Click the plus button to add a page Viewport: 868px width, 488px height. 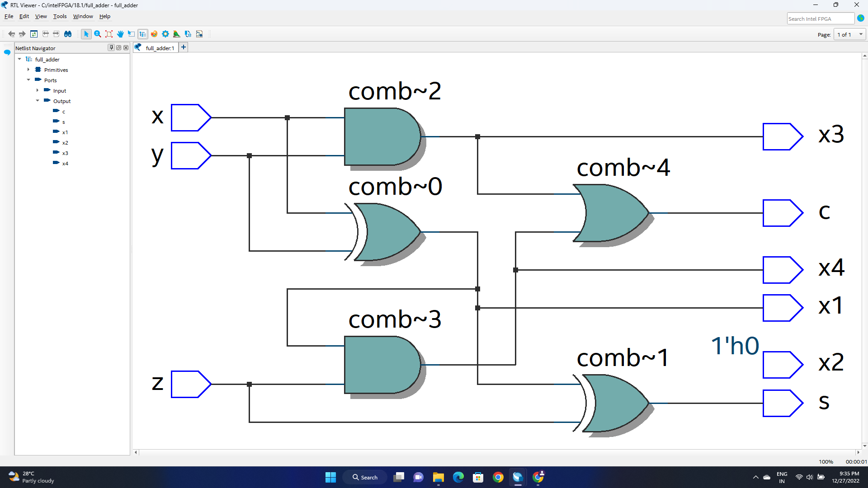(184, 47)
